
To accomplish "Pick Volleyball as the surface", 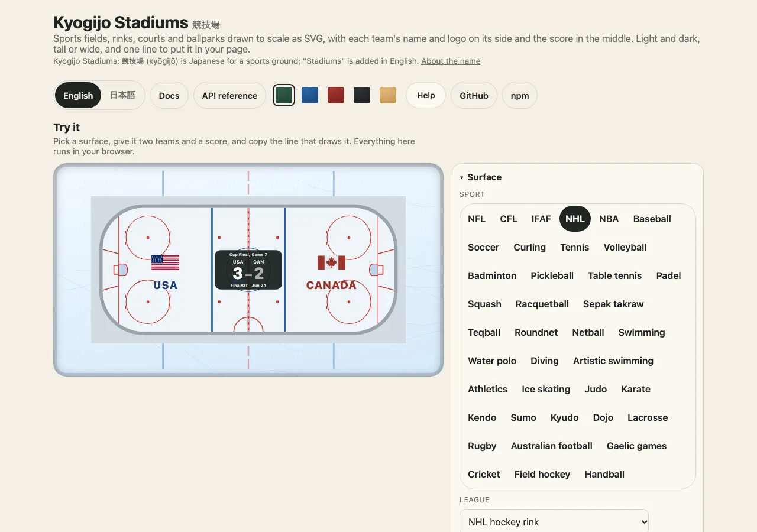I will pos(625,247).
